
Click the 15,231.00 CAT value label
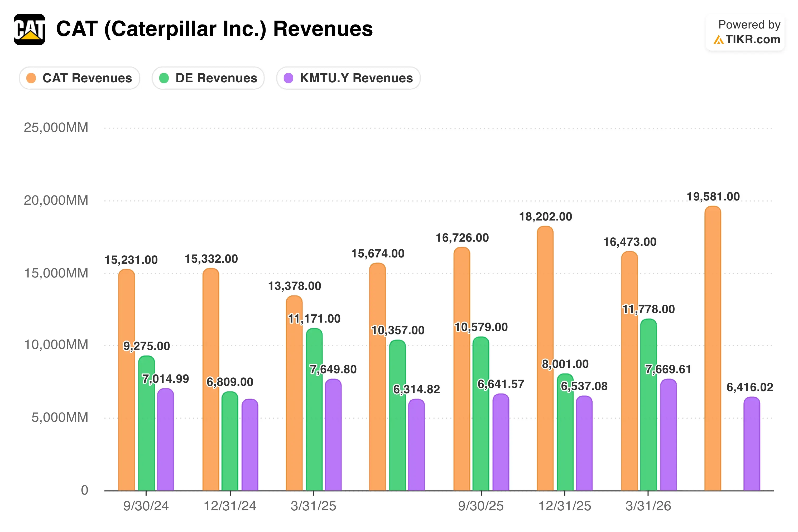(131, 260)
